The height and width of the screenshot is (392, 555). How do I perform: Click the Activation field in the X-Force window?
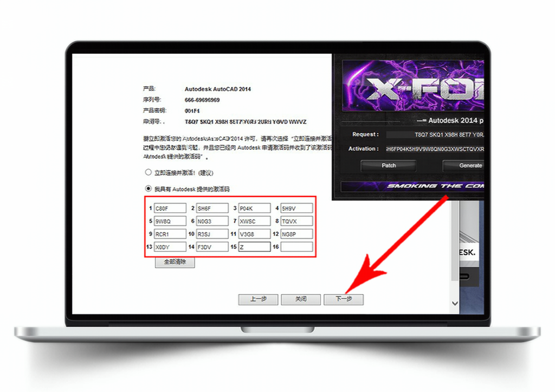(435, 149)
